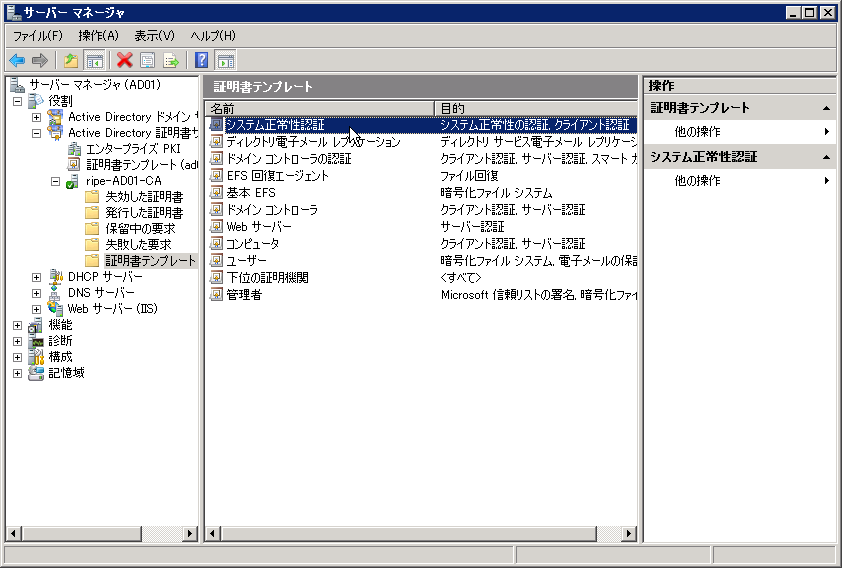Screen dimensions: 842x568
Task: Click the blue Back arrow toolbar icon
Action: tap(17, 60)
